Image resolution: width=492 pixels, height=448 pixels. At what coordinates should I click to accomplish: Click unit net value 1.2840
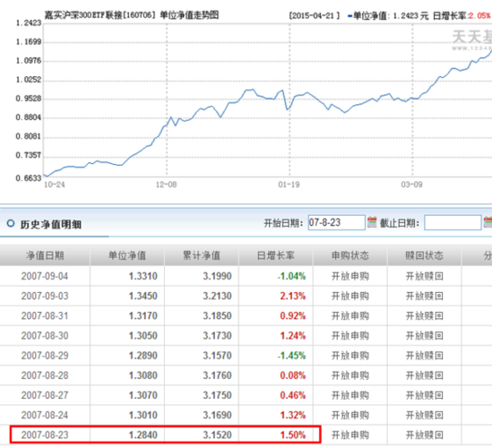(143, 435)
